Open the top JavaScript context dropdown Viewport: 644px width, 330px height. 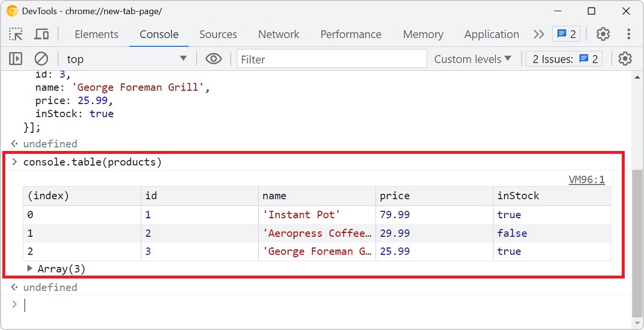(x=126, y=59)
